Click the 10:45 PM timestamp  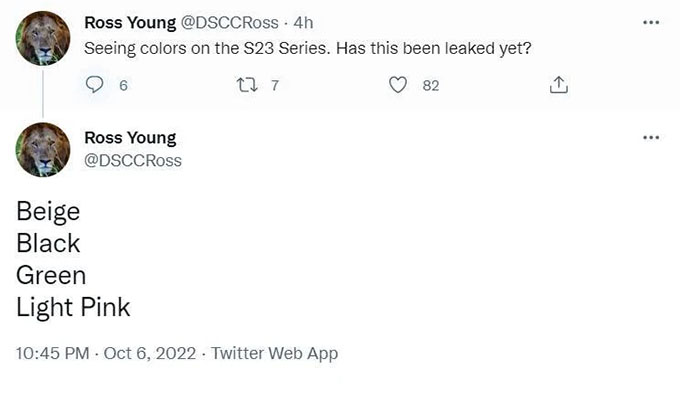tap(52, 353)
